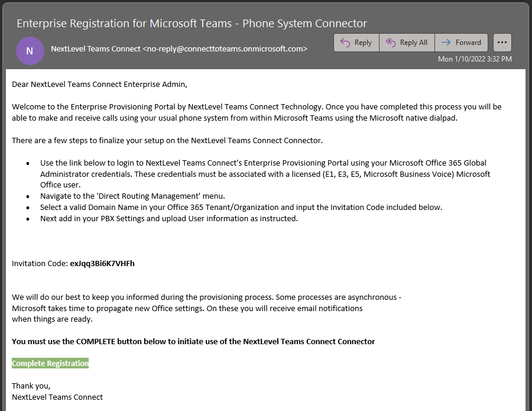This screenshot has width=532, height=411.
Task: Open the more actions ellipsis menu
Action: 502,43
